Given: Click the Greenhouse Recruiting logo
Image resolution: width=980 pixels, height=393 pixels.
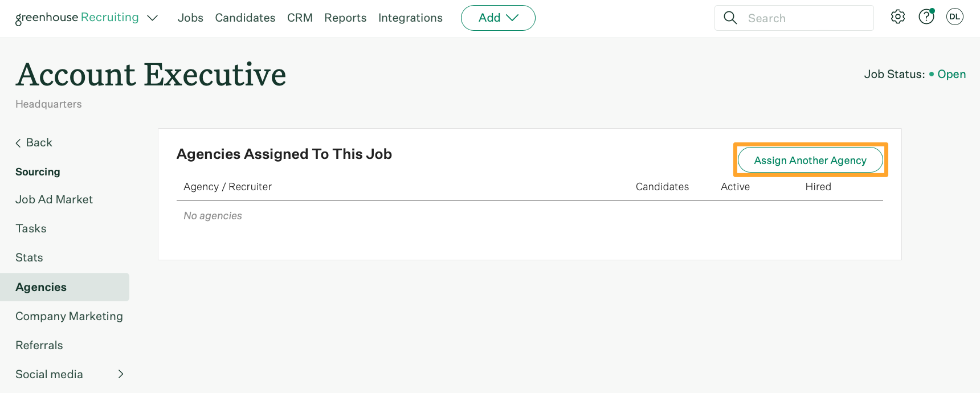Looking at the screenshot, I should click(x=77, y=17).
